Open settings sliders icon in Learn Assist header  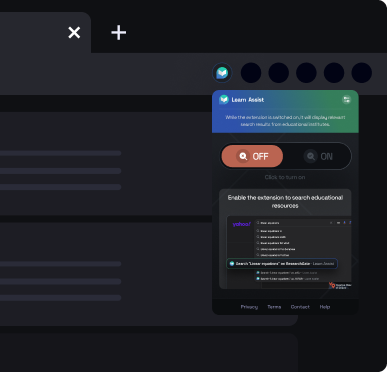click(347, 100)
